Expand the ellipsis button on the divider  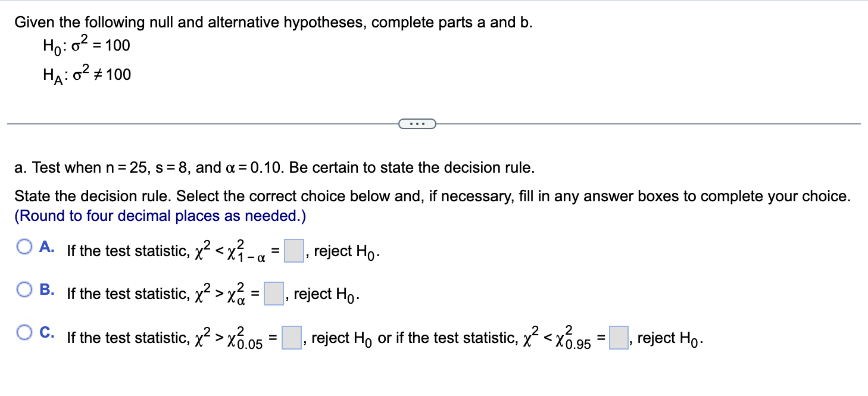[417, 124]
